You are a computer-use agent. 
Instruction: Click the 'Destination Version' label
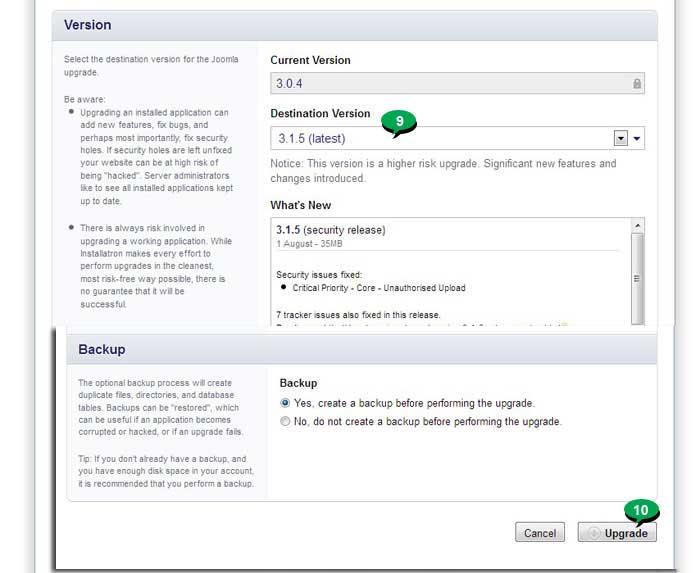320,113
